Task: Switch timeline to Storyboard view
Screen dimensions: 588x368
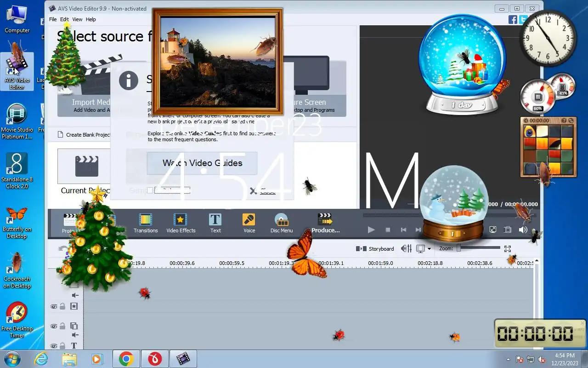Action: pos(375,249)
